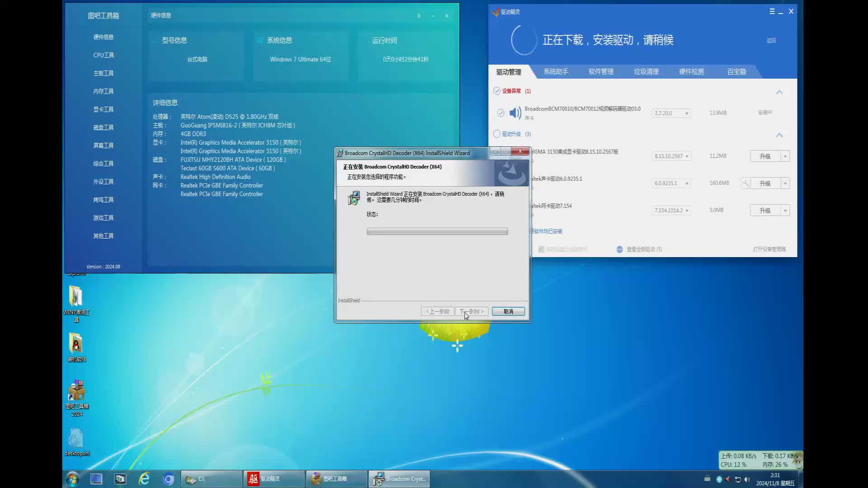This screenshot has width=868, height=488.
Task: Check the BroadcomBCM70010 driver selection circle
Action: pos(500,113)
